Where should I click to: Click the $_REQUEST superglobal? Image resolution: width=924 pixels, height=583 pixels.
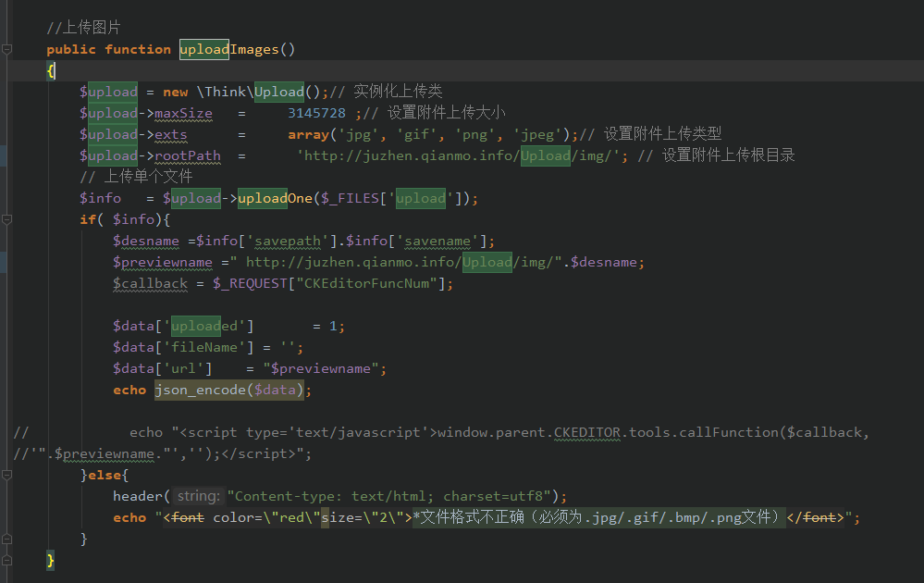pyautogui.click(x=250, y=283)
